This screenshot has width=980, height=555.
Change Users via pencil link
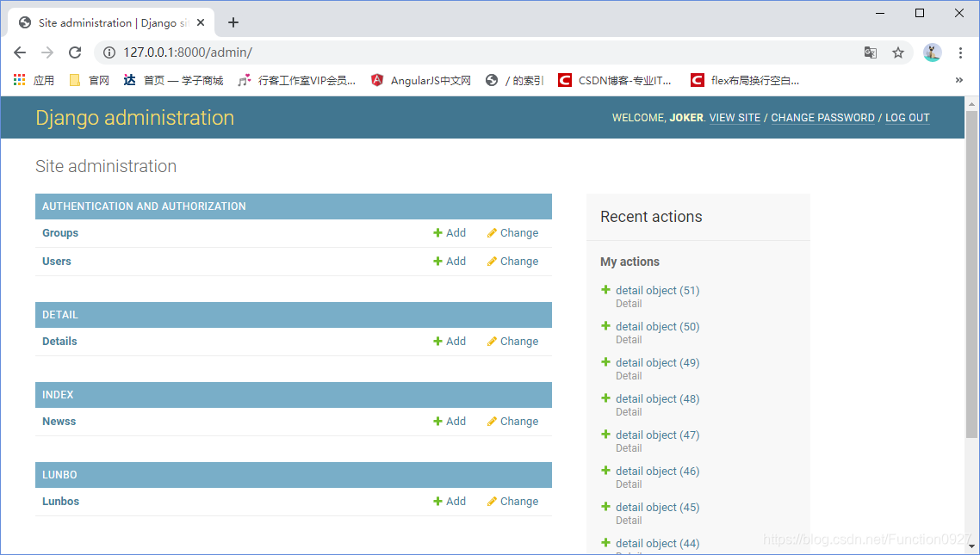pos(512,261)
